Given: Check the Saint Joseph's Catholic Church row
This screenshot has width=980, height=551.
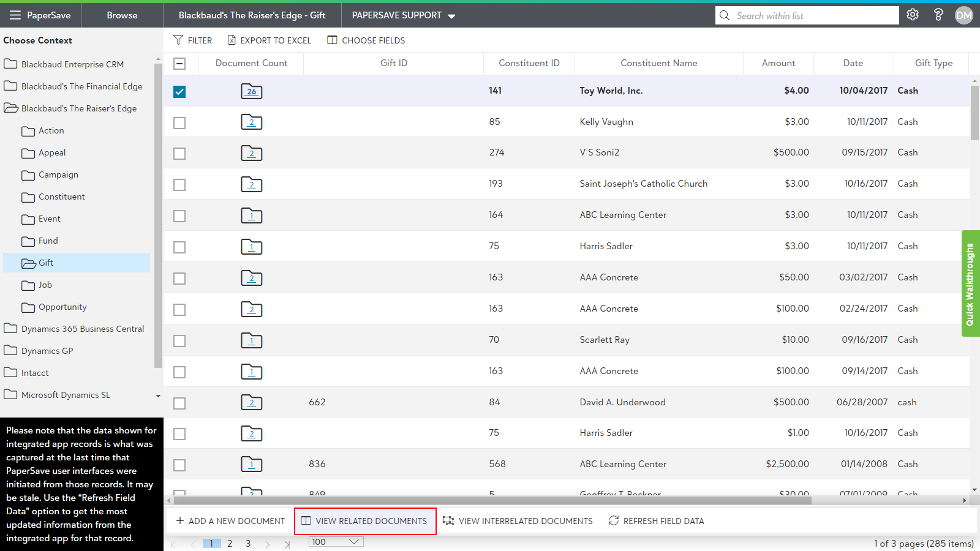Looking at the screenshot, I should click(x=179, y=185).
